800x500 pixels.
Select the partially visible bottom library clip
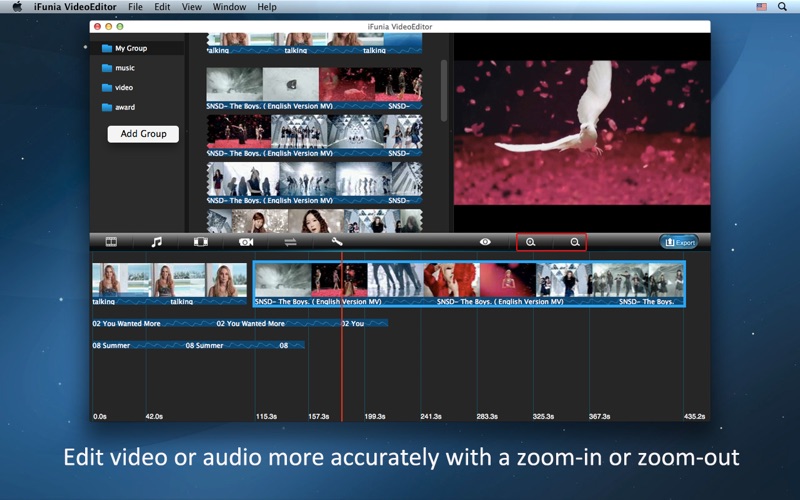(x=314, y=221)
